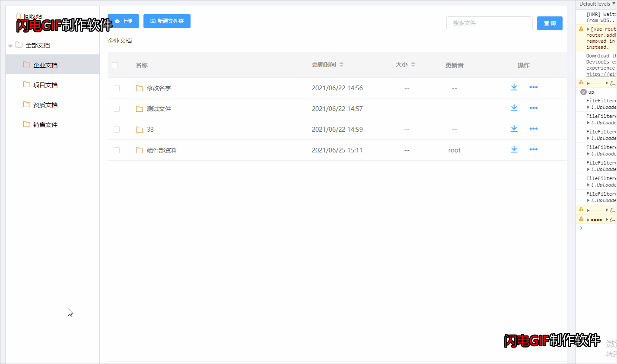This screenshot has height=364, width=617.
Task: Click the 销售文件 folder icon in sidebar
Action: tap(27, 124)
